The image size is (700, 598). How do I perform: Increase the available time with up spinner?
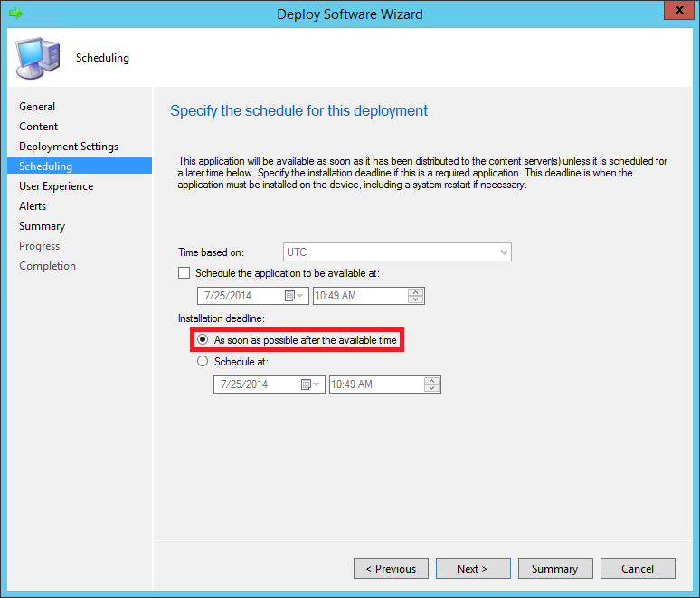[x=416, y=292]
